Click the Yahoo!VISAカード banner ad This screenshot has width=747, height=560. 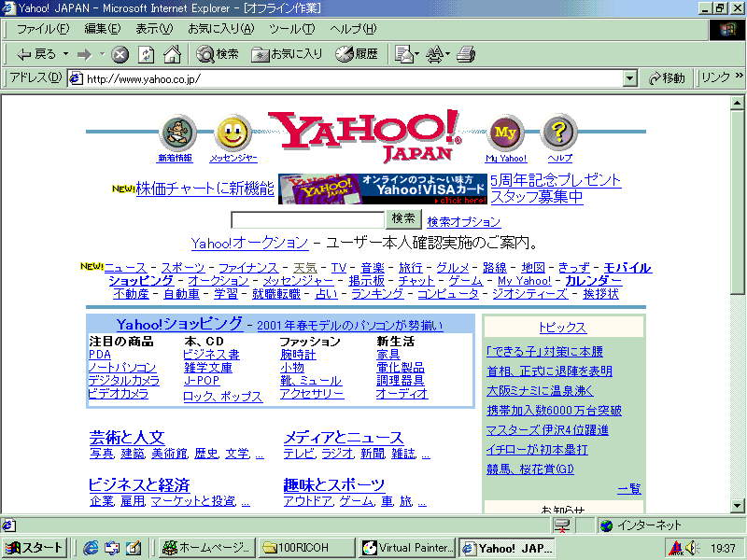(x=383, y=189)
